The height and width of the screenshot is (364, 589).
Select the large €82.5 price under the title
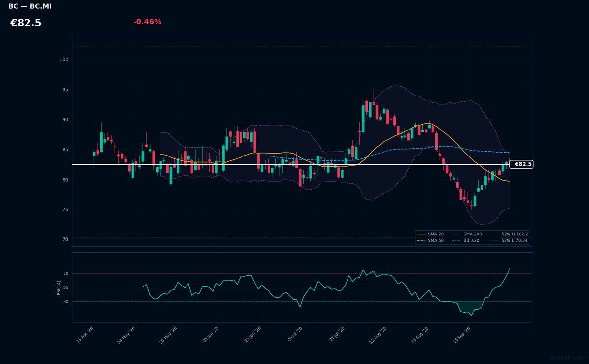pyautogui.click(x=26, y=23)
